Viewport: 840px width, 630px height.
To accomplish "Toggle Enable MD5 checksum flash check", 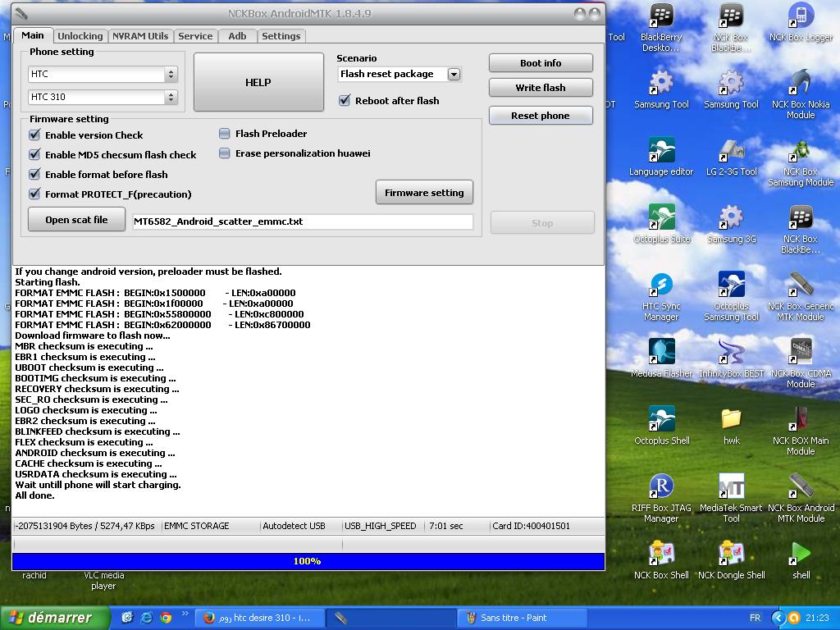I will (x=34, y=154).
